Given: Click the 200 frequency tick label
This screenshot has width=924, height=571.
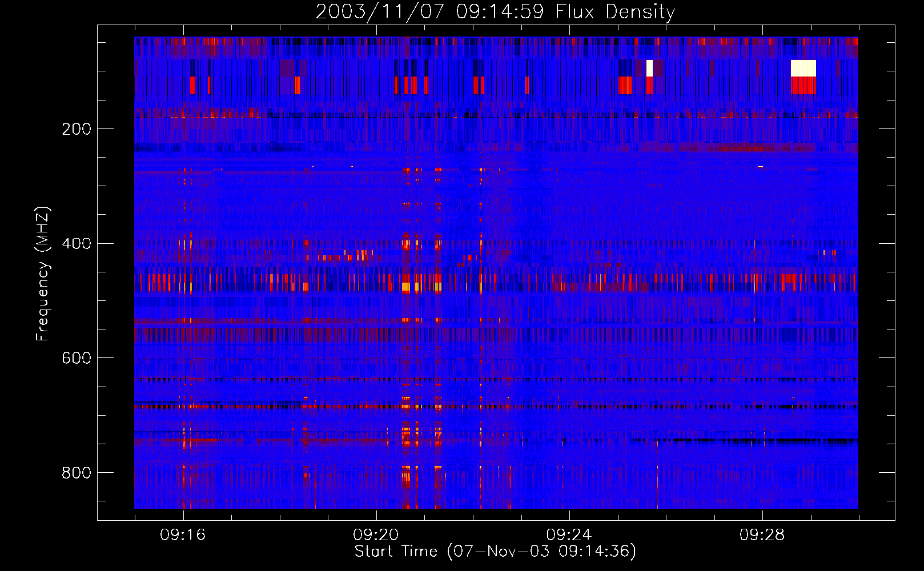Looking at the screenshot, I should click(77, 129).
